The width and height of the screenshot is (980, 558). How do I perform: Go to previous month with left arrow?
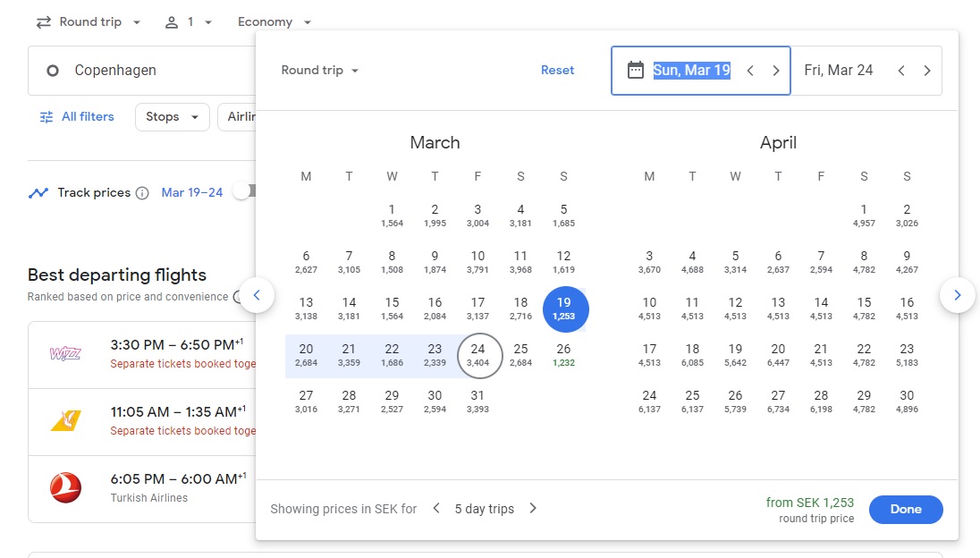pyautogui.click(x=257, y=295)
